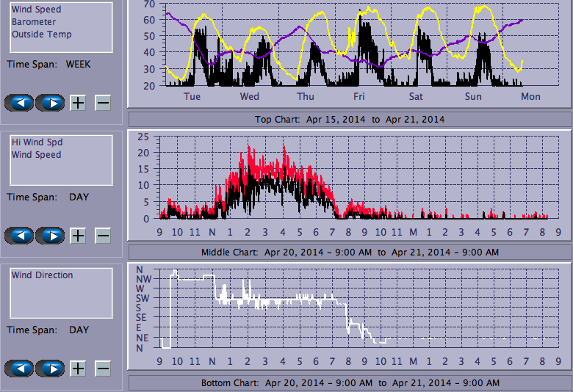The width and height of the screenshot is (573, 392).
Task: Increase the middle chart time span with plus
Action: click(78, 236)
